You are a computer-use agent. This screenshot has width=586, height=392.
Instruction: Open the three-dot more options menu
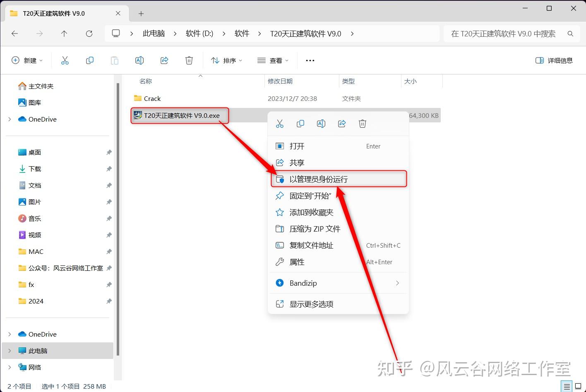click(x=310, y=60)
